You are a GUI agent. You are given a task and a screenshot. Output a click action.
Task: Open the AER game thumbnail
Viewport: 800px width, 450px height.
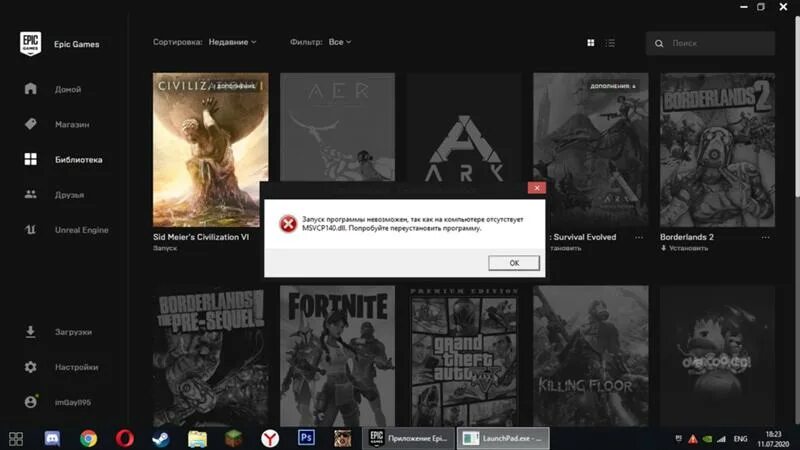(x=337, y=127)
